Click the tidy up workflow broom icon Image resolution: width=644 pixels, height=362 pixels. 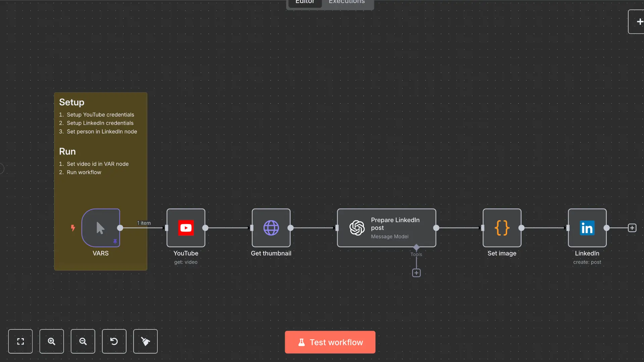pyautogui.click(x=145, y=341)
